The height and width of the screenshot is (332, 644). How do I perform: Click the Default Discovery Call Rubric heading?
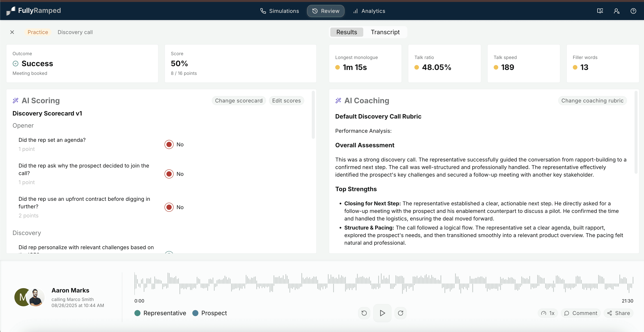pos(378,117)
